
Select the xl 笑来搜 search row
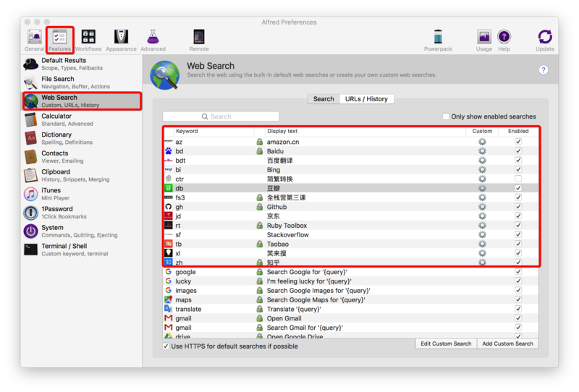tap(351, 253)
